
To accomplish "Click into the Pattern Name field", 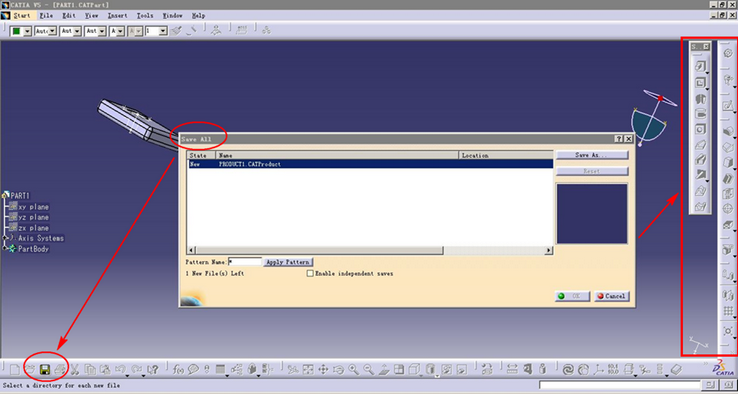I will click(244, 262).
